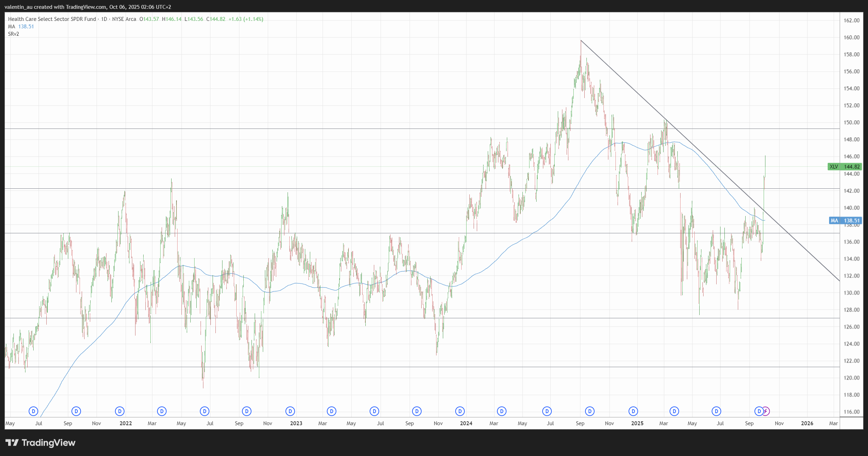The image size is (868, 456).
Task: Click the 2024 label on time axis
Action: tap(466, 423)
